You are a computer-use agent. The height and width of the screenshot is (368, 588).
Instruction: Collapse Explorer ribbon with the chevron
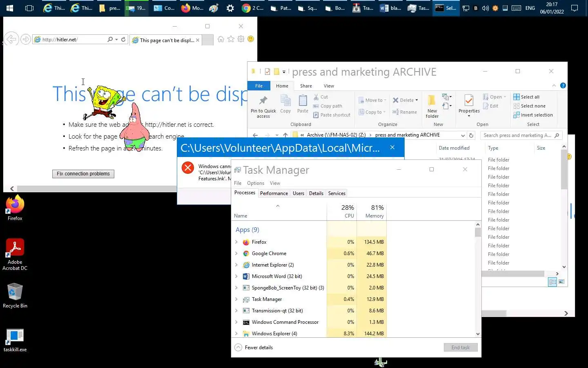[x=554, y=85]
